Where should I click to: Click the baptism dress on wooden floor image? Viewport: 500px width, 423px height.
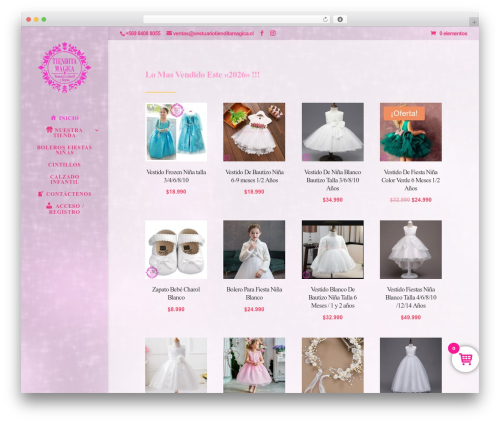tap(254, 132)
